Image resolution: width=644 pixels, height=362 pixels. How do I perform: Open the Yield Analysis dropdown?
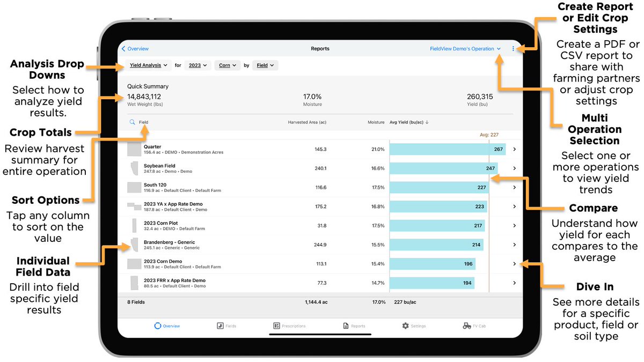(149, 65)
